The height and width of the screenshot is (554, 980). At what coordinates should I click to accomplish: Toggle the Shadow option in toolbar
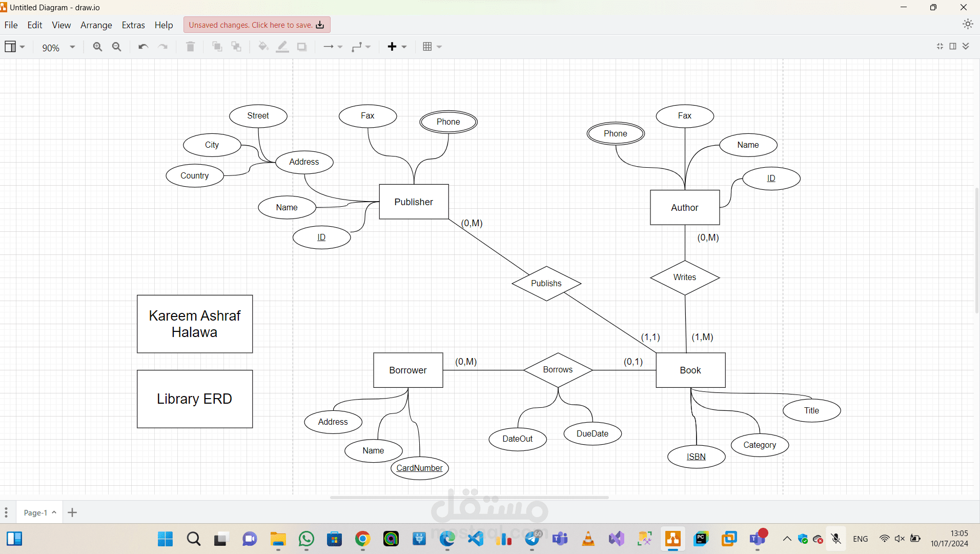tap(302, 47)
